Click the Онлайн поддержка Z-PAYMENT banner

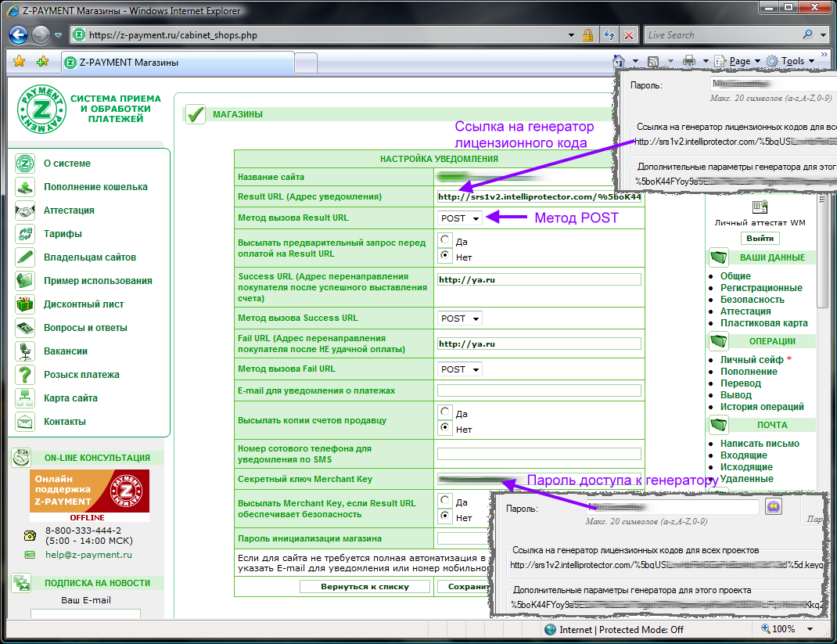click(x=89, y=495)
